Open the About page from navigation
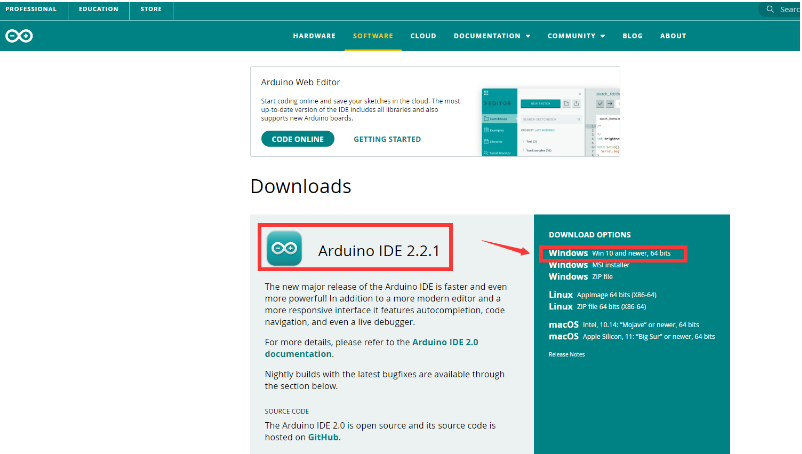 [x=673, y=36]
